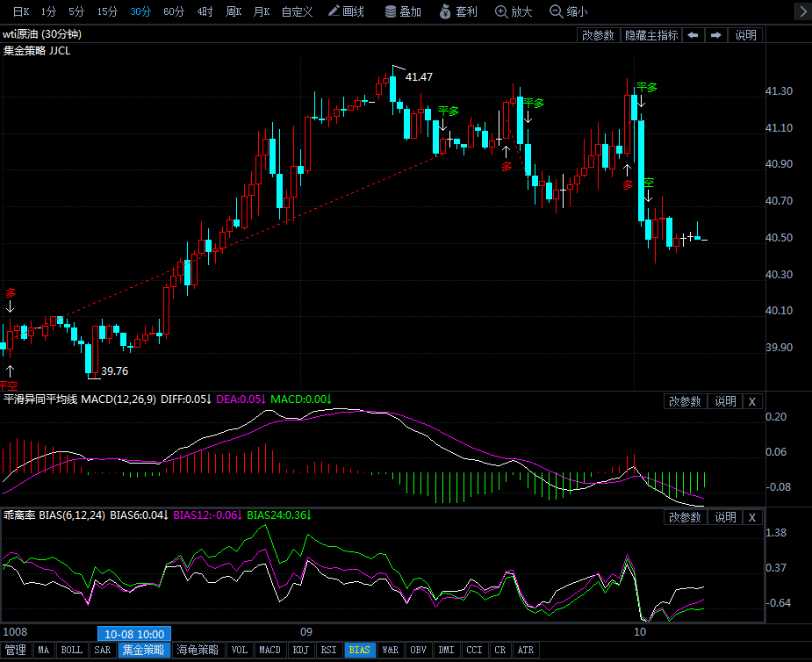Switch to 60分 timeframe
The height and width of the screenshot is (662, 812).
click(x=174, y=11)
